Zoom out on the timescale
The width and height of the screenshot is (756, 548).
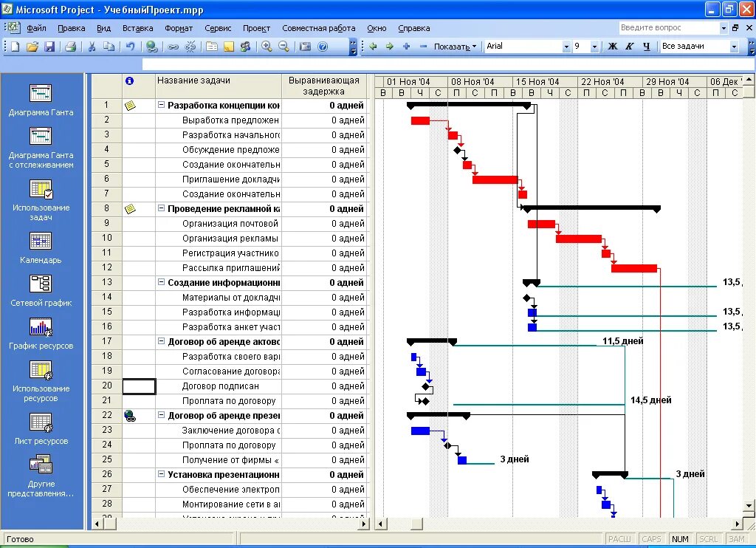click(284, 47)
